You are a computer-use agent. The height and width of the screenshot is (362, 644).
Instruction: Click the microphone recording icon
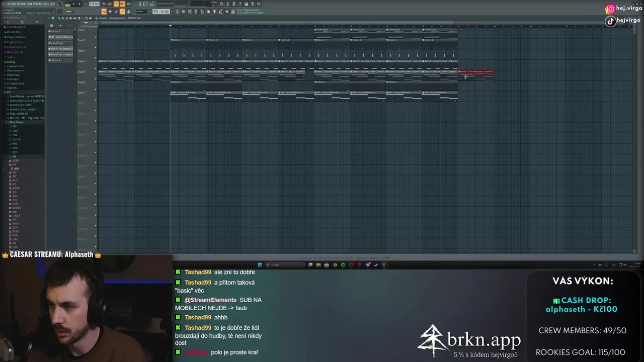(x=233, y=4)
